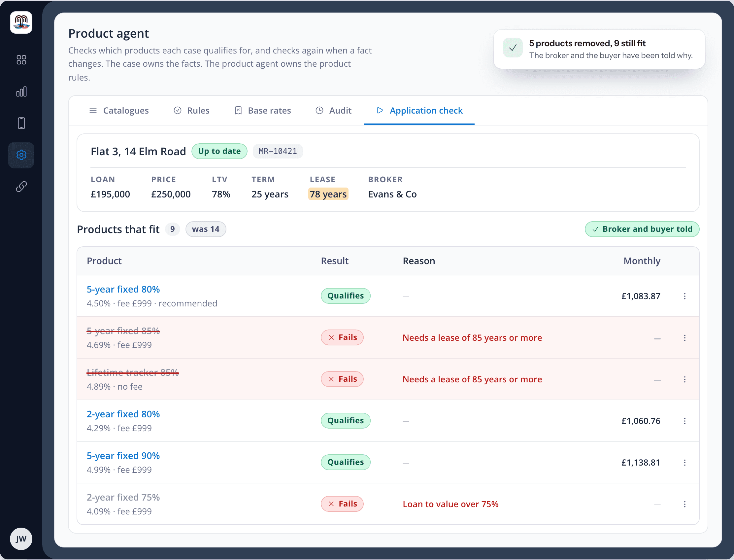
Task: Click the struck-through Lifetime tracker 85% product
Action: [133, 372]
